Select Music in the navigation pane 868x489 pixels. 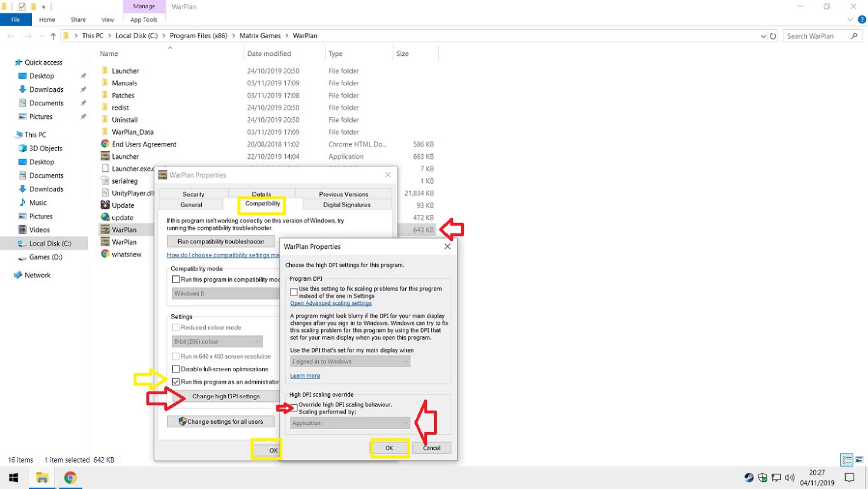click(38, 202)
